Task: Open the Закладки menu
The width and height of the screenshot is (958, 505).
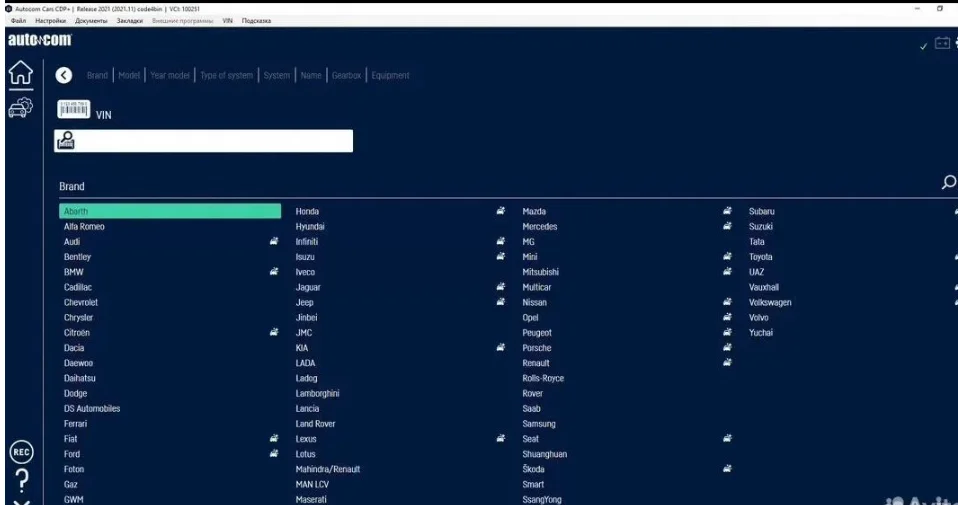Action: [x=130, y=21]
